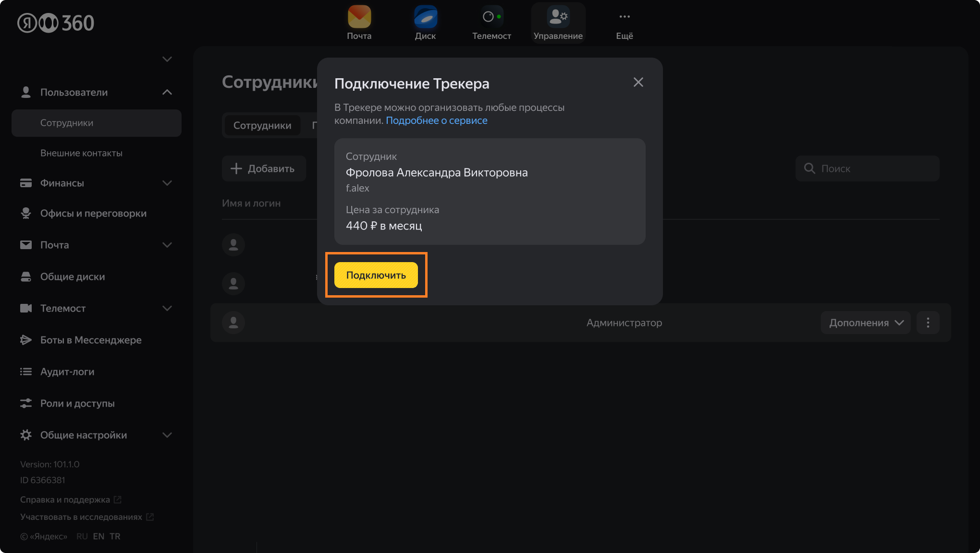Click the Пользователи person icon
This screenshot has width=980, height=553.
pos(26,92)
